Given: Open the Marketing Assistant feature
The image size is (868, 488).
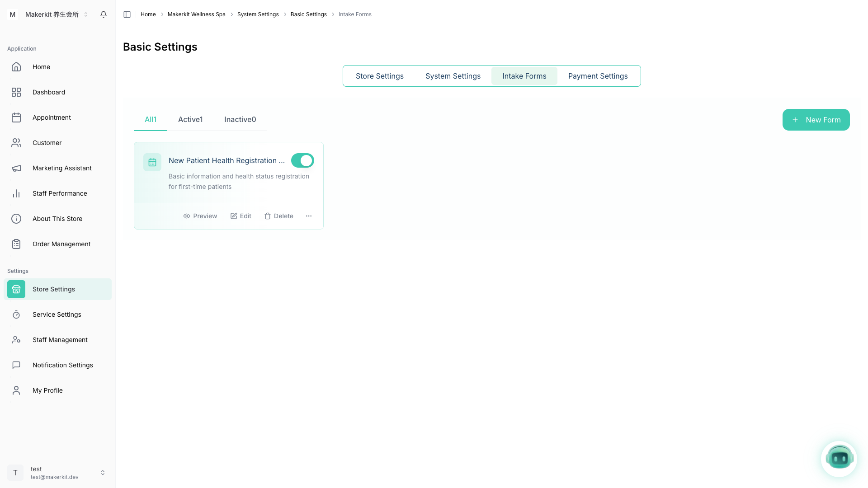Looking at the screenshot, I should tap(62, 168).
